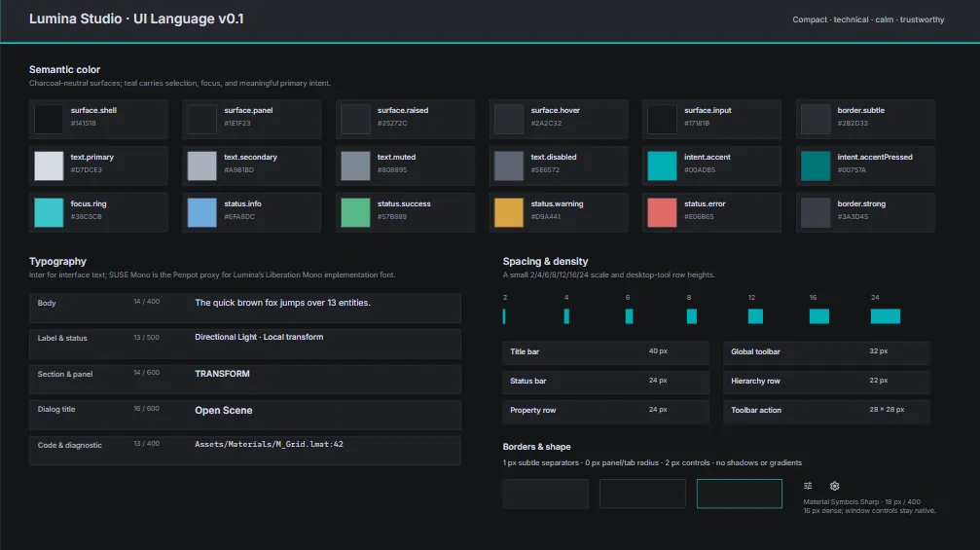Click the '#00ADB5' hex value

pos(700,170)
